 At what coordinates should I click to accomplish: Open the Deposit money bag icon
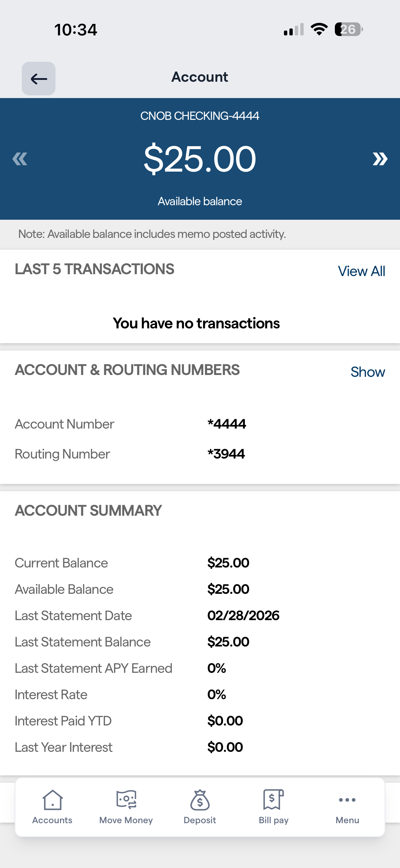coord(200,800)
